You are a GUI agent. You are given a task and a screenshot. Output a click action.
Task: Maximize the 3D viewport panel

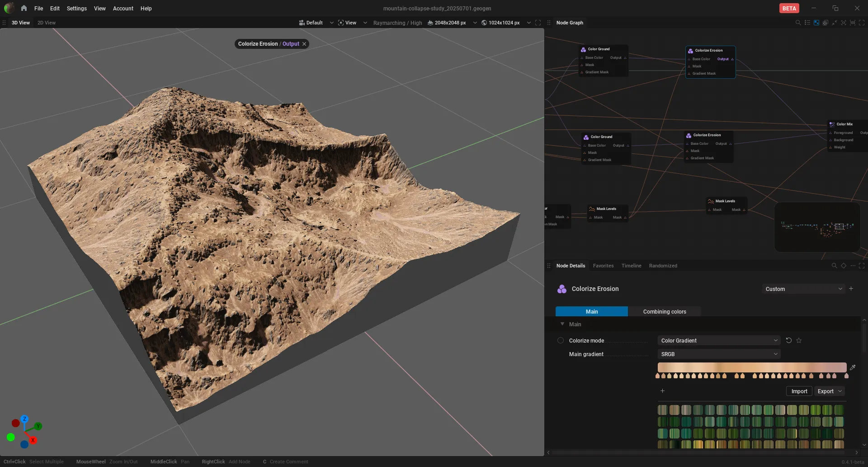tap(538, 23)
